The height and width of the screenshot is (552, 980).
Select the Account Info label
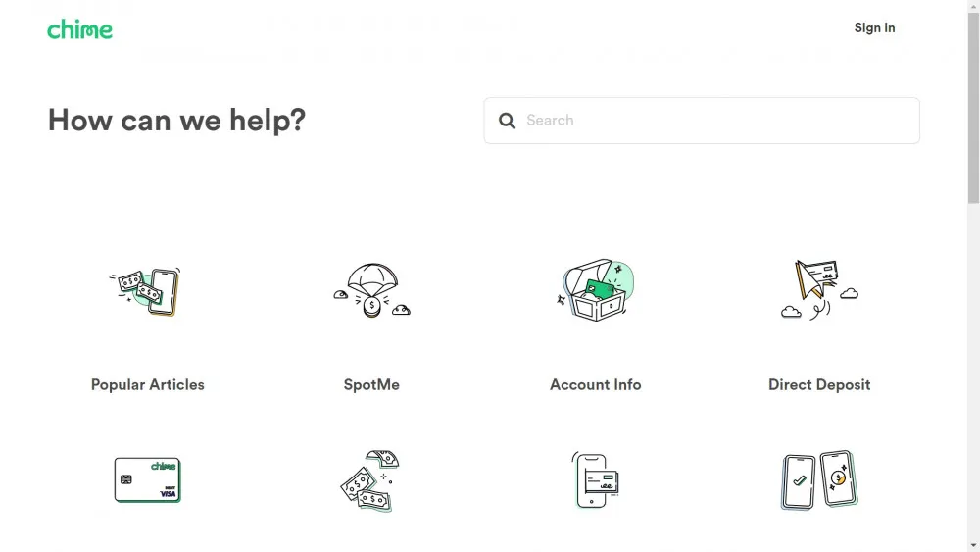coord(596,385)
